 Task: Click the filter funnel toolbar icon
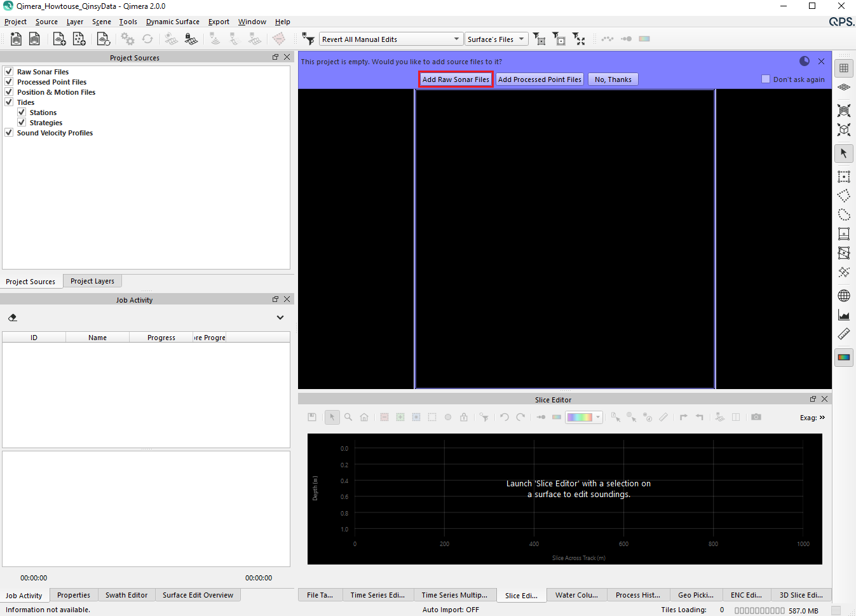(309, 39)
